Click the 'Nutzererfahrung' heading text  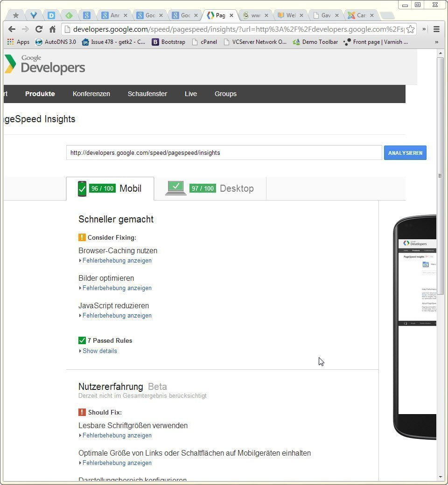111,386
